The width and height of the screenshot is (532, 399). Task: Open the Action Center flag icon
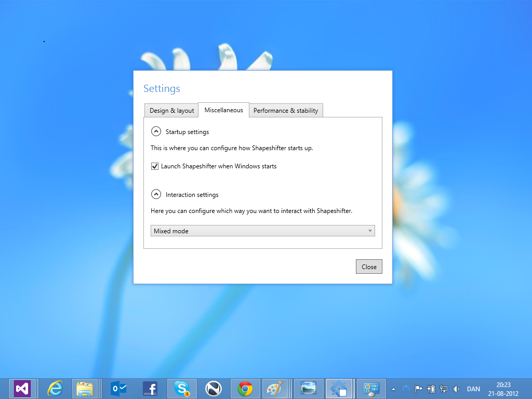click(x=419, y=389)
